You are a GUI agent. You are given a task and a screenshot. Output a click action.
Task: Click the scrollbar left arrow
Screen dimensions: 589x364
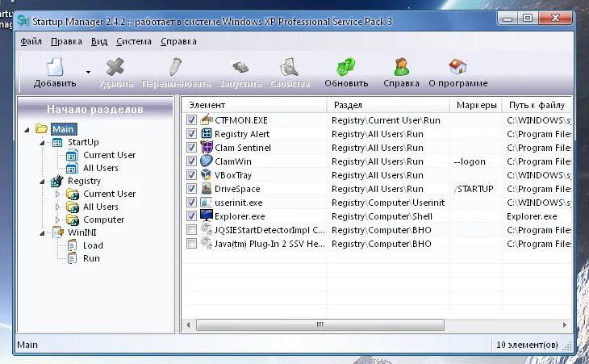[x=188, y=324]
